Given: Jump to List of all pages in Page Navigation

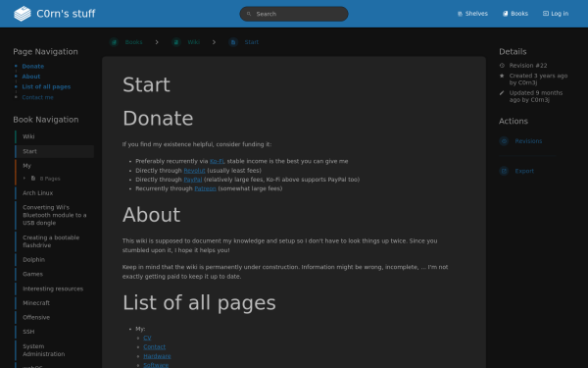Looking at the screenshot, I should (46, 86).
